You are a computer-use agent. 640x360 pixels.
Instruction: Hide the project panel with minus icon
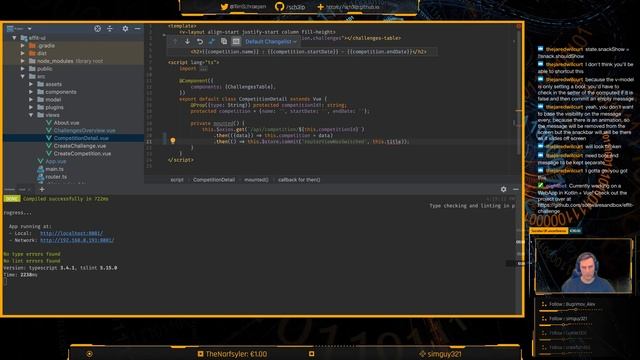point(138,29)
